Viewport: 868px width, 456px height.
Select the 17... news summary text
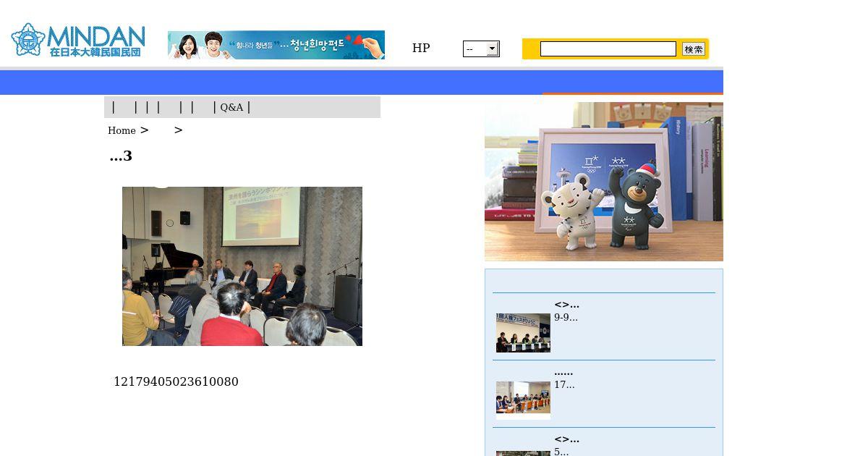click(564, 384)
